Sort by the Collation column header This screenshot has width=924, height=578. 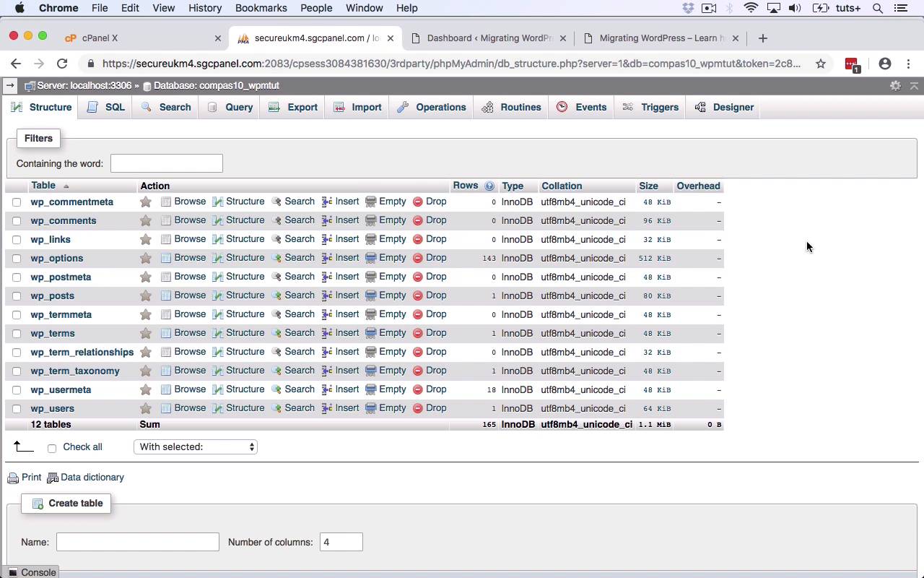tap(562, 186)
